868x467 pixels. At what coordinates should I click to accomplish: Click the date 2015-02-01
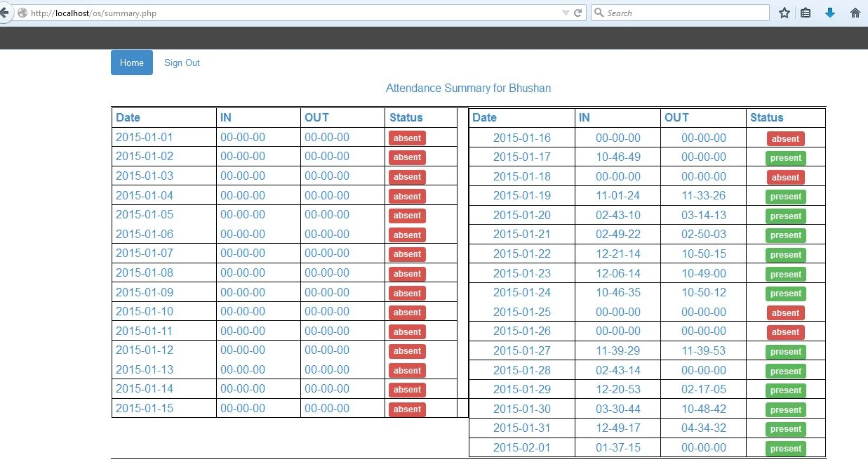click(x=522, y=448)
